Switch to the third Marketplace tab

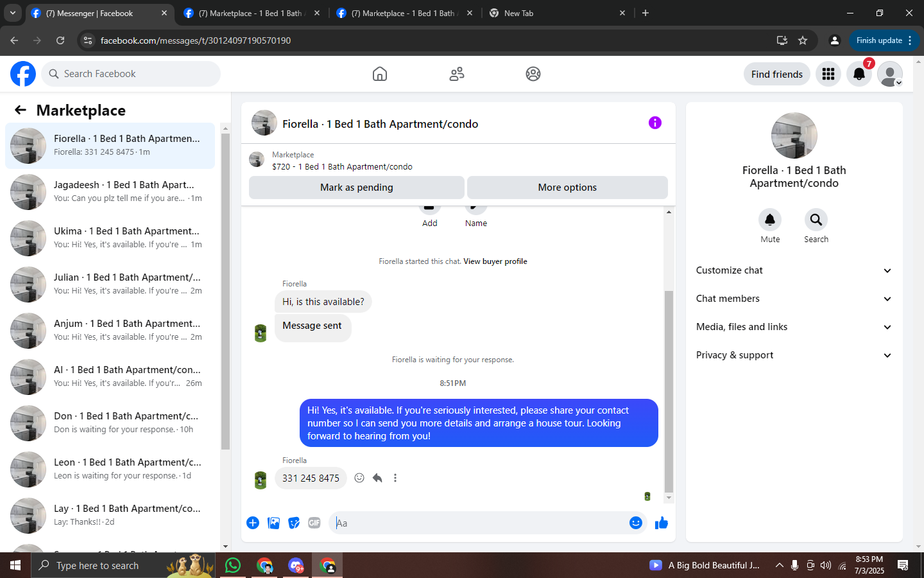[x=403, y=13]
